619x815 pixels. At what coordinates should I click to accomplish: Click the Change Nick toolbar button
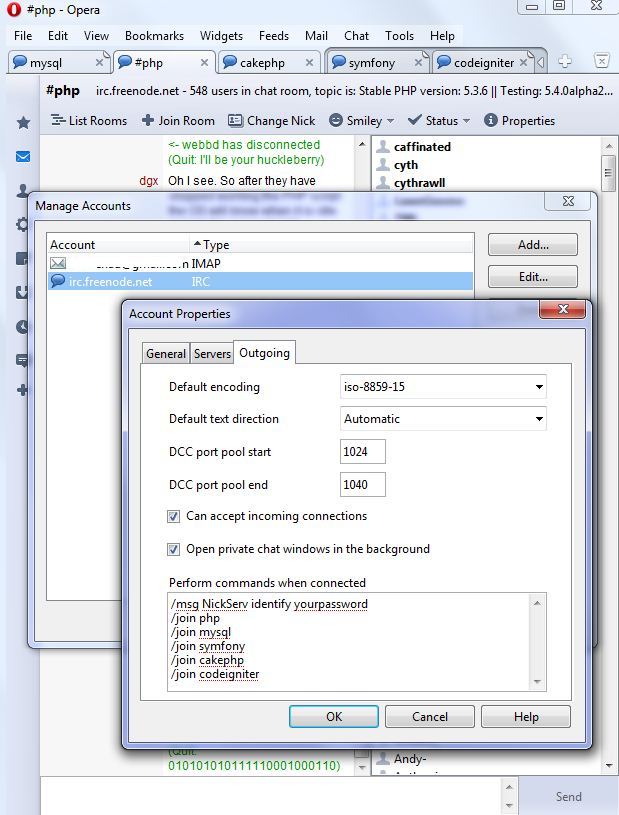272,121
